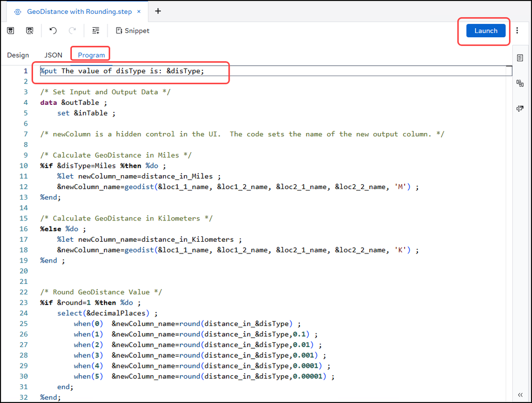The width and height of the screenshot is (532, 403).
Task: Undo the last edit
Action: (x=53, y=30)
